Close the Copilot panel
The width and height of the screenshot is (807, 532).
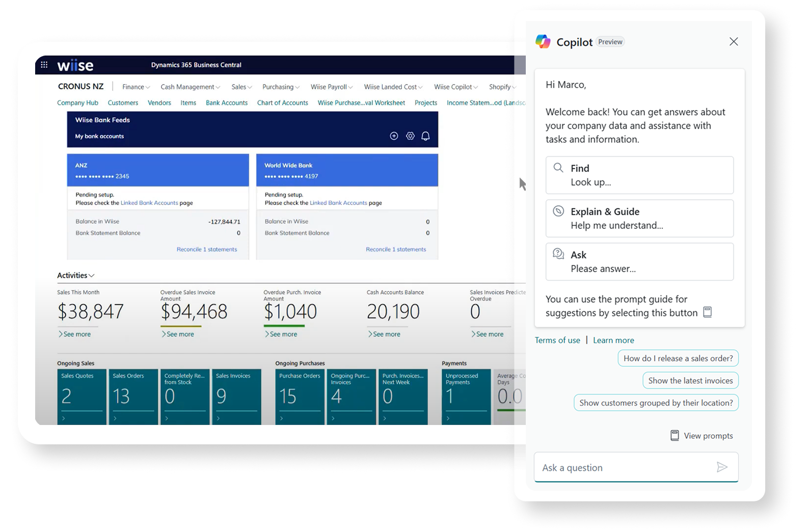click(x=734, y=41)
